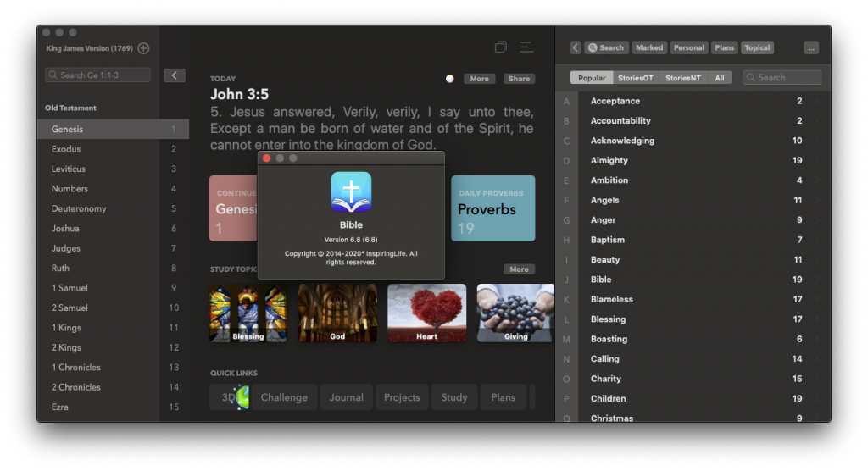
Task: Expand the Baptism topic chevron
Action: point(816,240)
